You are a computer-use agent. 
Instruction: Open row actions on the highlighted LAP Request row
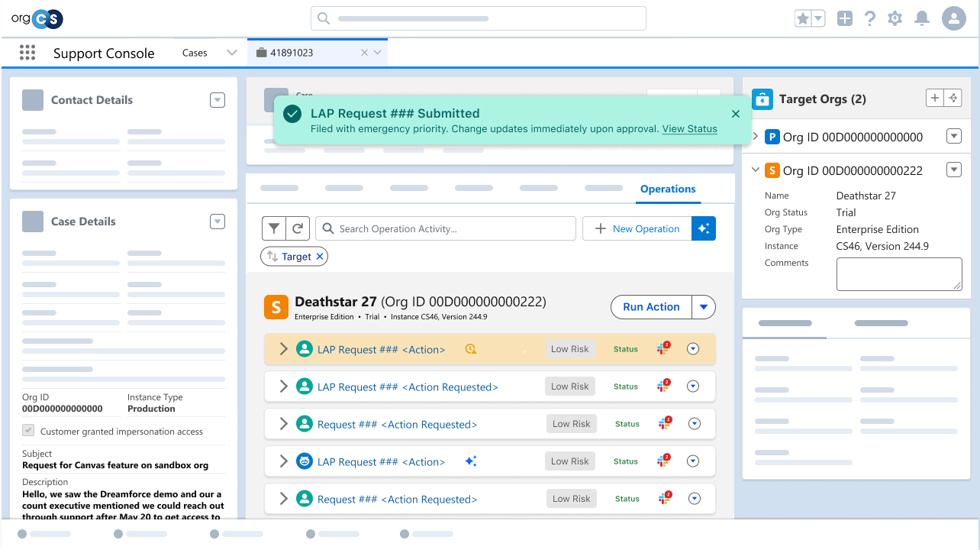tap(693, 349)
